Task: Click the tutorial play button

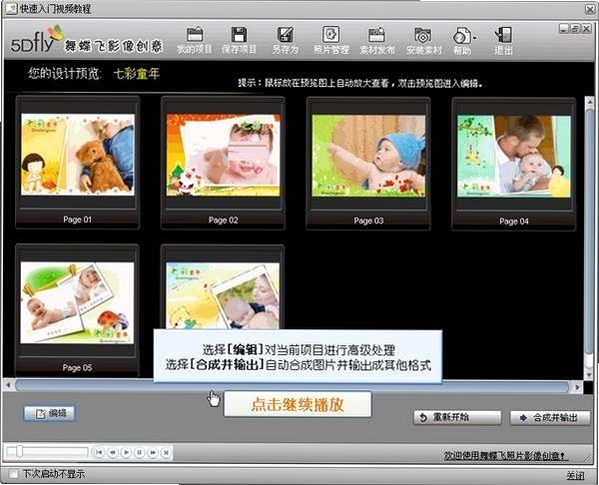Action: point(126,453)
